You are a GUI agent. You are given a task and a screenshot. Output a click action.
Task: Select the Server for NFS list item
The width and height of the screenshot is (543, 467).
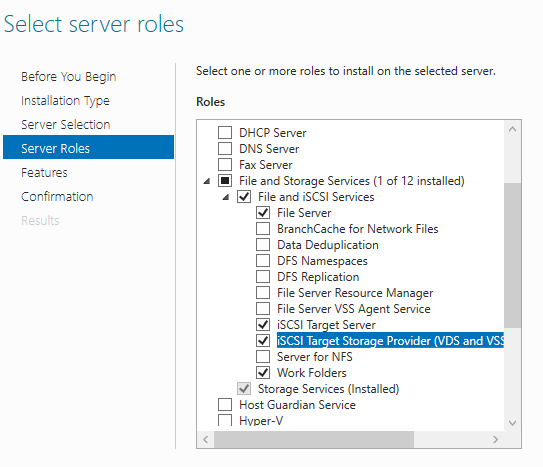[315, 357]
